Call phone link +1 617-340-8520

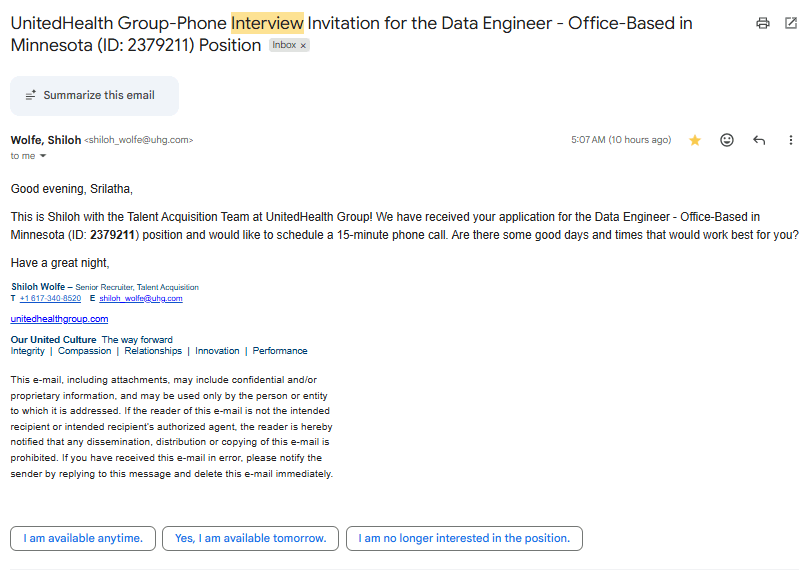(x=51, y=298)
